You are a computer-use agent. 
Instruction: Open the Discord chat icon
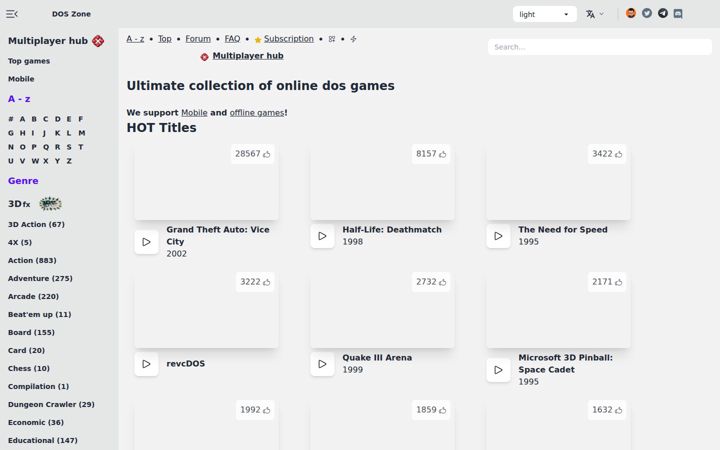pyautogui.click(x=678, y=14)
